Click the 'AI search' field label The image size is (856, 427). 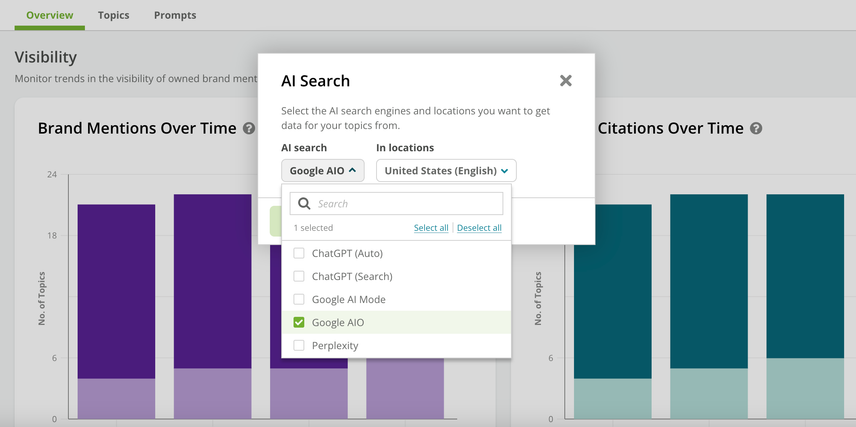coord(304,147)
